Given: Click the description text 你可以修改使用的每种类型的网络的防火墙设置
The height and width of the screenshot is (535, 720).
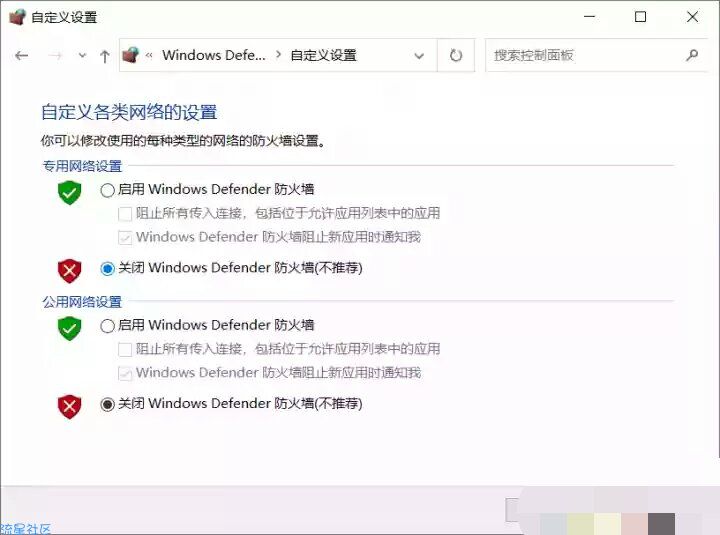Looking at the screenshot, I should tap(183, 141).
